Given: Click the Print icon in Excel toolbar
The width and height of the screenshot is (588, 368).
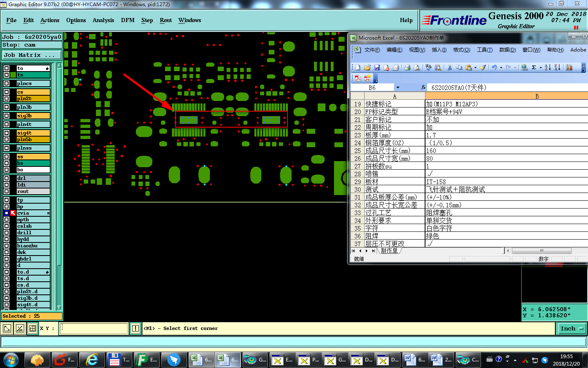Looking at the screenshot, I should click(407, 67).
